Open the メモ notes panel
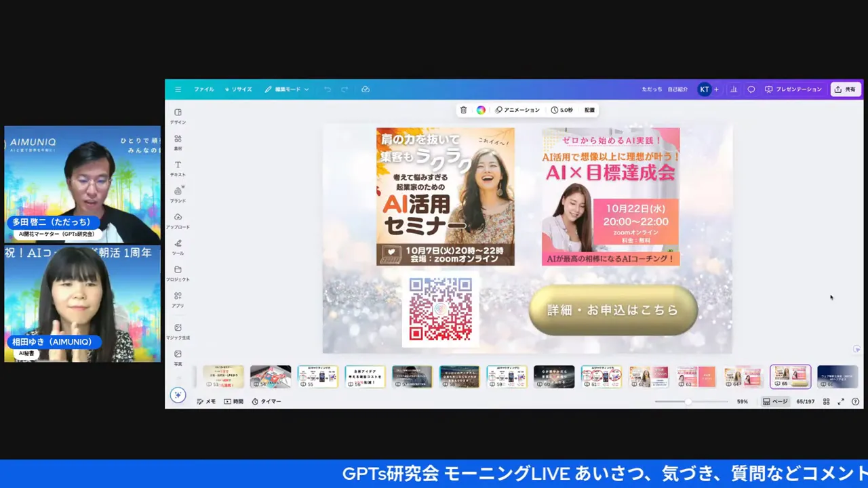This screenshot has height=488, width=868. point(207,401)
